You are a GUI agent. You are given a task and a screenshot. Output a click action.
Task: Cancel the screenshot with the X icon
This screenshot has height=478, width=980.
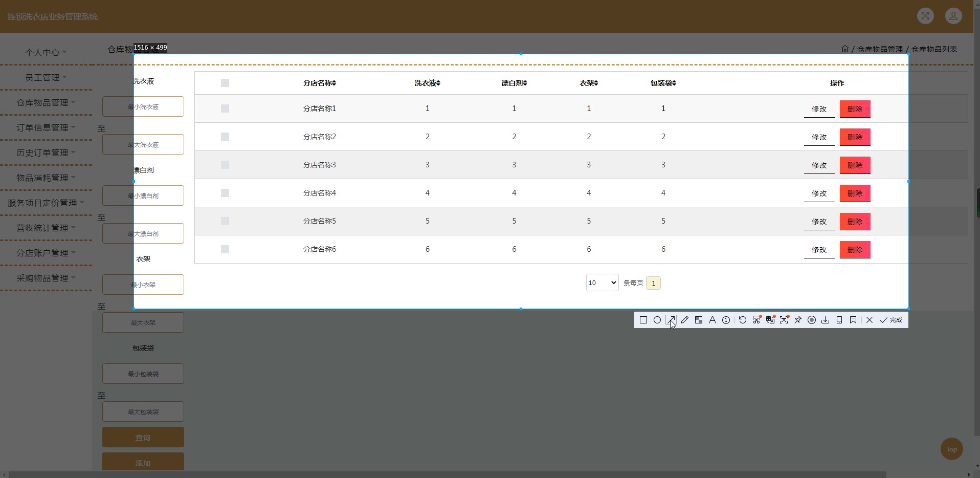pyautogui.click(x=870, y=320)
